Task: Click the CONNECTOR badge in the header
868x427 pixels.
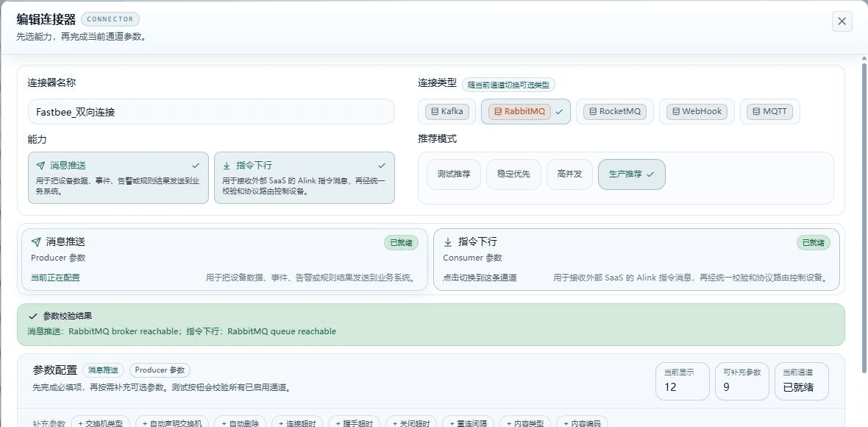Action: [x=110, y=19]
